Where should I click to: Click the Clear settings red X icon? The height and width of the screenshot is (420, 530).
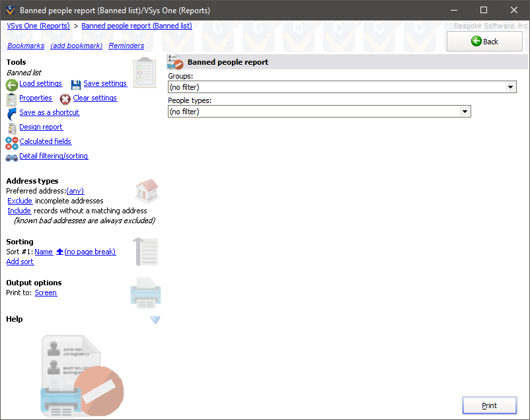pos(65,98)
